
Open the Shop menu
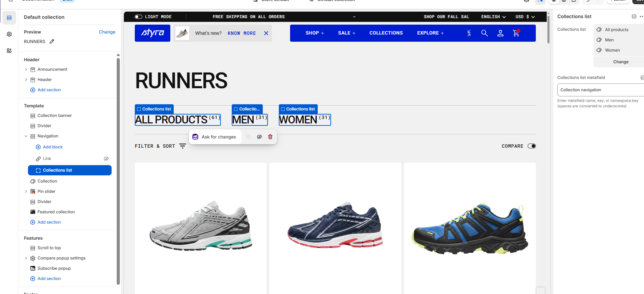pos(315,33)
